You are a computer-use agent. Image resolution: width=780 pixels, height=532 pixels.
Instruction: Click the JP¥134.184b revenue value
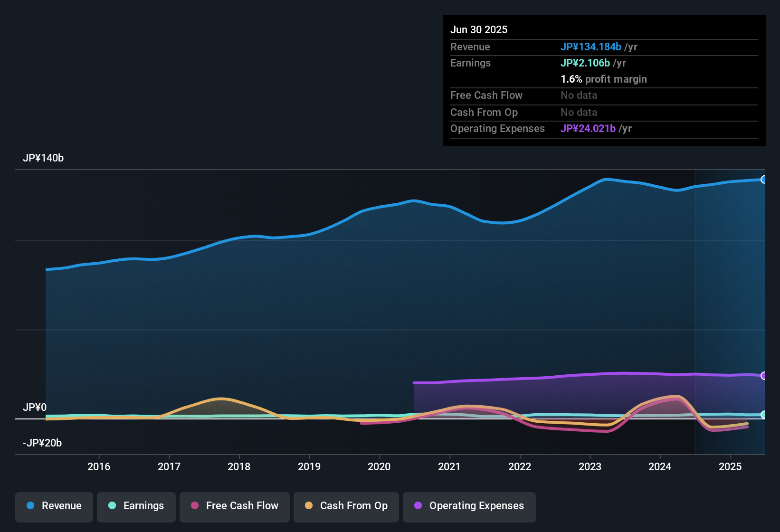pos(591,47)
